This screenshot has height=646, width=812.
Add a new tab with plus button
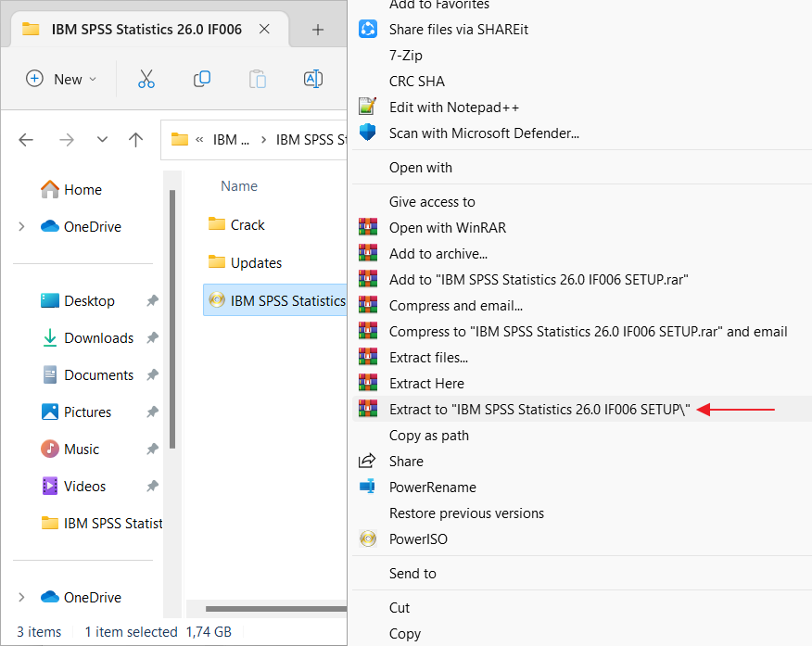(318, 30)
